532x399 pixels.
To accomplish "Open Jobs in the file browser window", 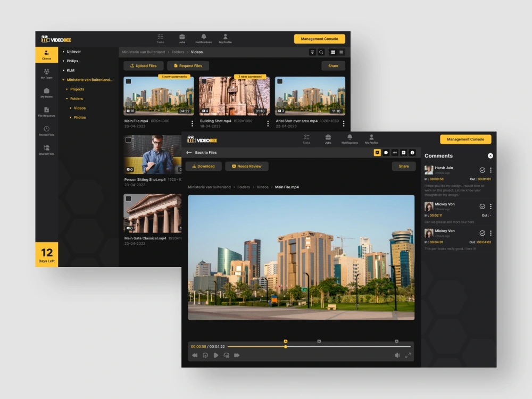I will [182, 39].
